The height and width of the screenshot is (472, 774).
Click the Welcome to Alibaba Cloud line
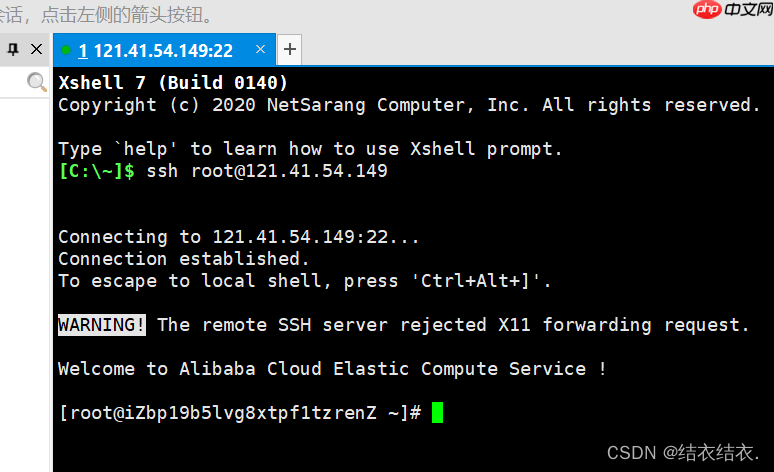pos(332,369)
